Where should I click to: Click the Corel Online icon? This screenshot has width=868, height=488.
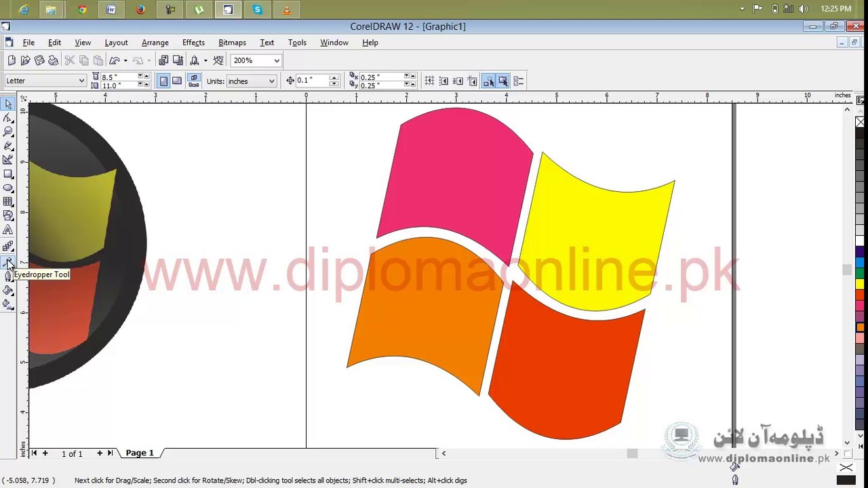(x=218, y=61)
